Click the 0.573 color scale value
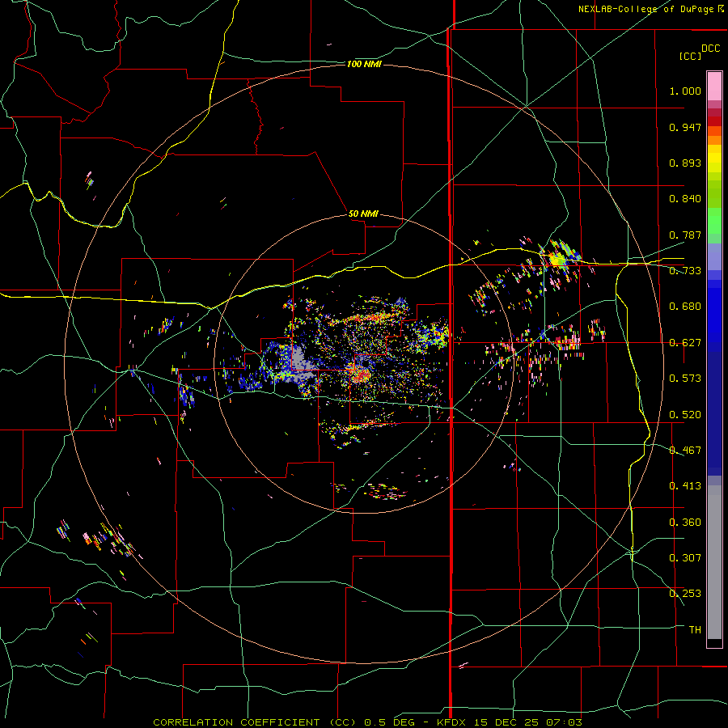Viewport: 728px width, 728px height. [x=685, y=379]
